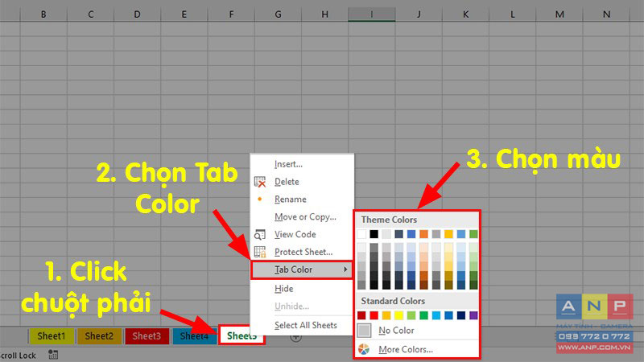Select column L header
This screenshot has width=644, height=362.
(x=512, y=14)
